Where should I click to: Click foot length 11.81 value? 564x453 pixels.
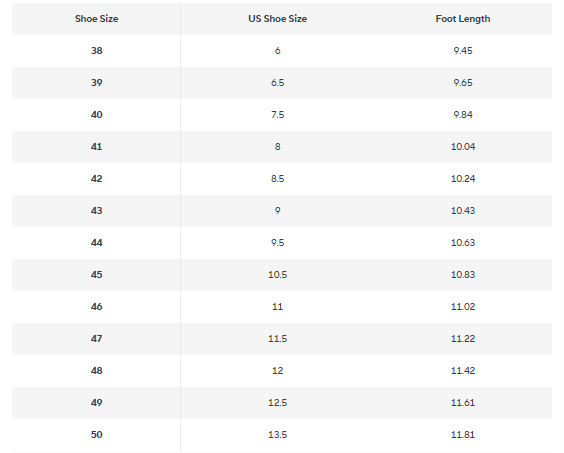[x=463, y=435]
